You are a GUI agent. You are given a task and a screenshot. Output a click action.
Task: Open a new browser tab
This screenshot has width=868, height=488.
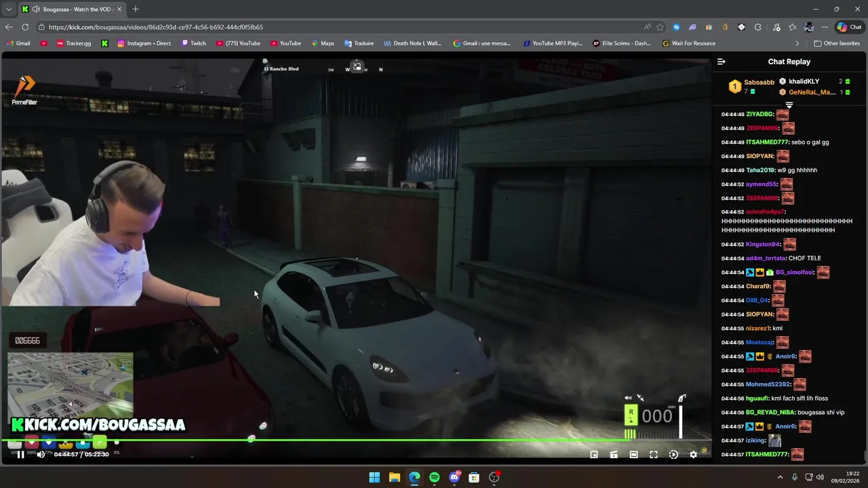[x=136, y=9]
